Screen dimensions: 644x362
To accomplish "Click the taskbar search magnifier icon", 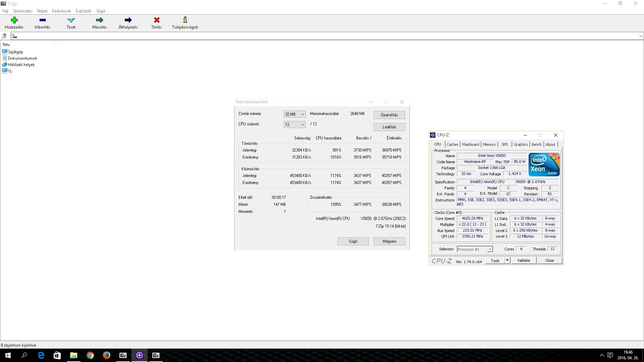I will tap(24, 355).
